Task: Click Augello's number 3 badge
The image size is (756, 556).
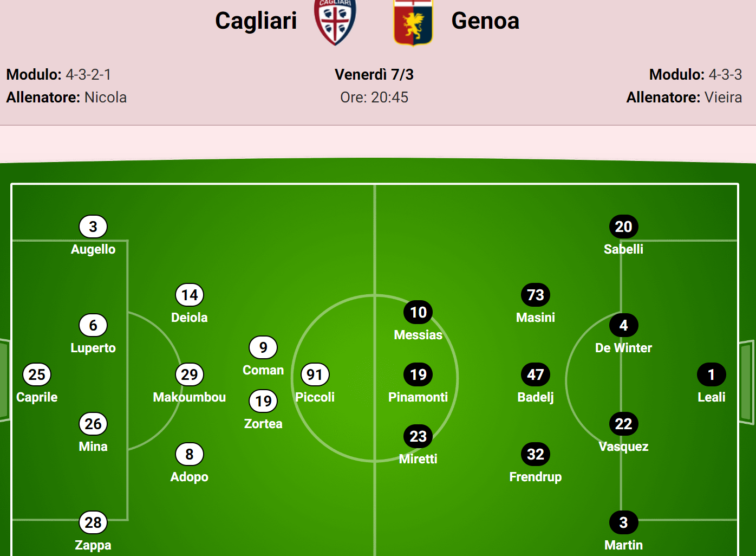Action: (x=93, y=227)
